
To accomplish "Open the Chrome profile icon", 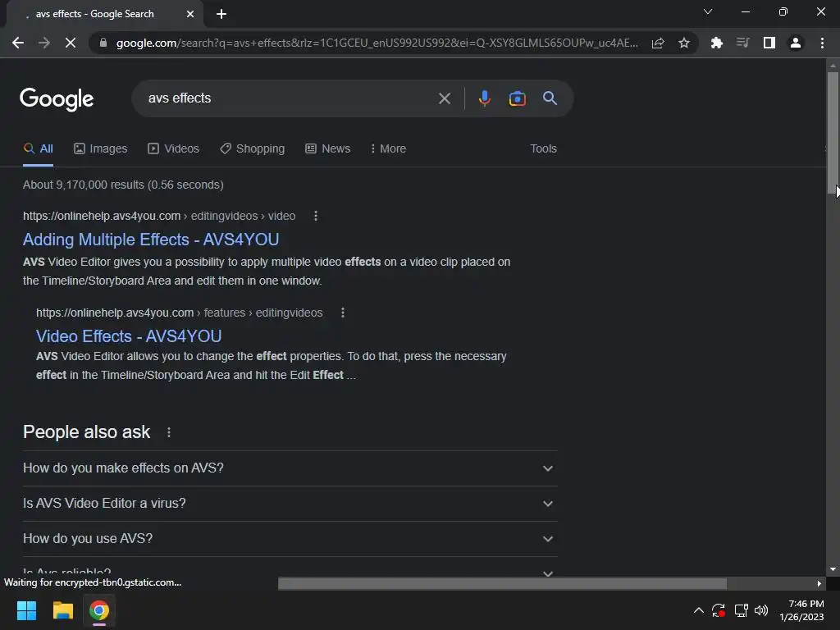I will 796,43.
